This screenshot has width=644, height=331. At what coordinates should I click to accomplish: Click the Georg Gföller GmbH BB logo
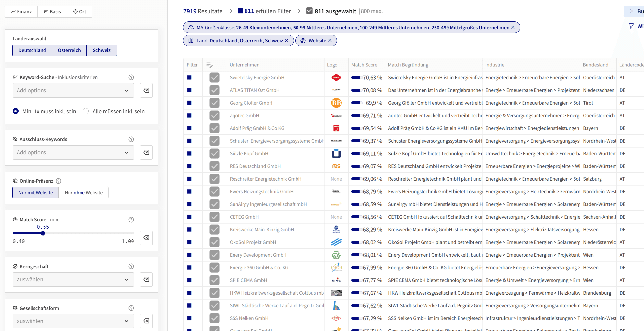point(336,103)
